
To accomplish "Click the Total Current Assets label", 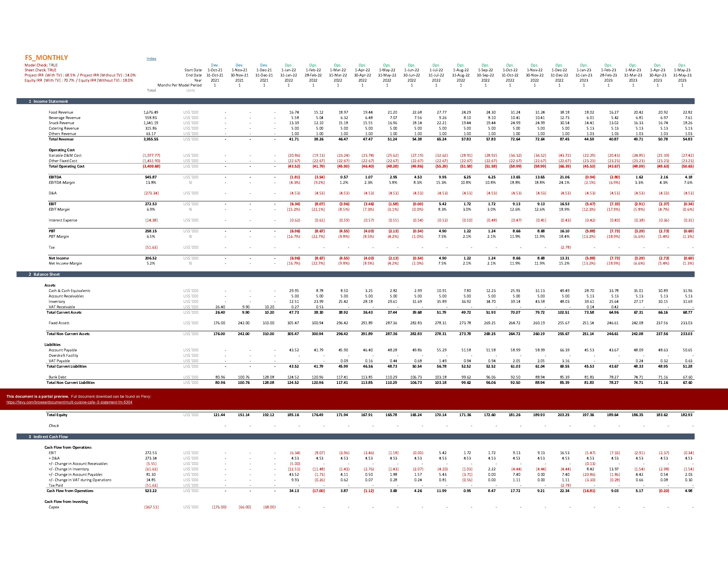I will [x=64, y=312].
